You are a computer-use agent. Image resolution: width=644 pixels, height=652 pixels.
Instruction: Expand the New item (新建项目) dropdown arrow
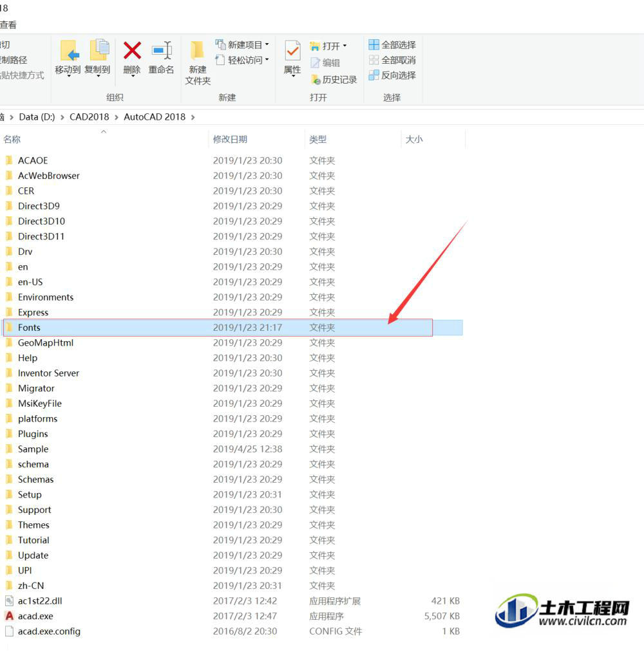(267, 44)
